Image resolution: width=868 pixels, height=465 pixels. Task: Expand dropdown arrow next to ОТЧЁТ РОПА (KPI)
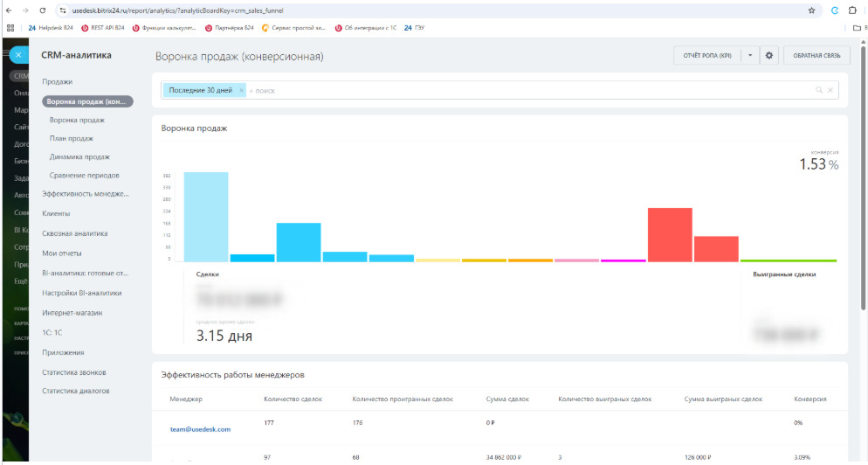point(750,55)
